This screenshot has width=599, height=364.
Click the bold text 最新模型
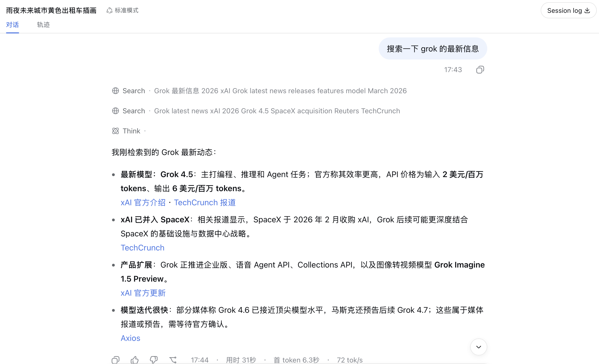(x=137, y=174)
